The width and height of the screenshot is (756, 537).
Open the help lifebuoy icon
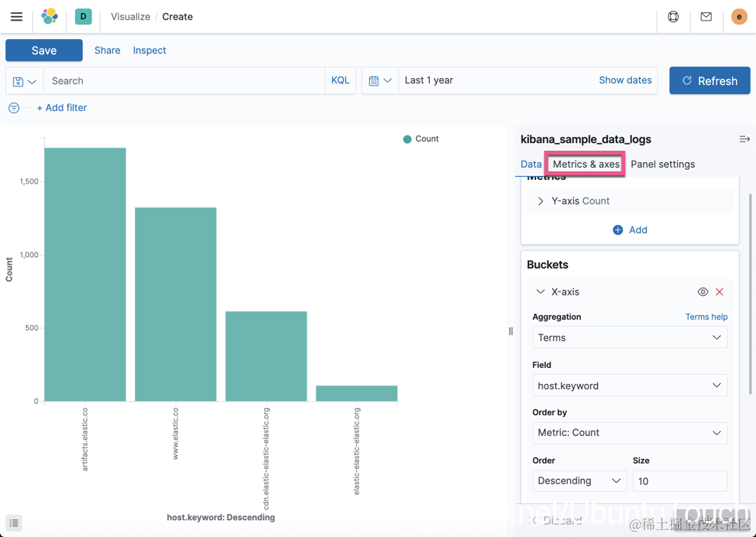pyautogui.click(x=673, y=16)
